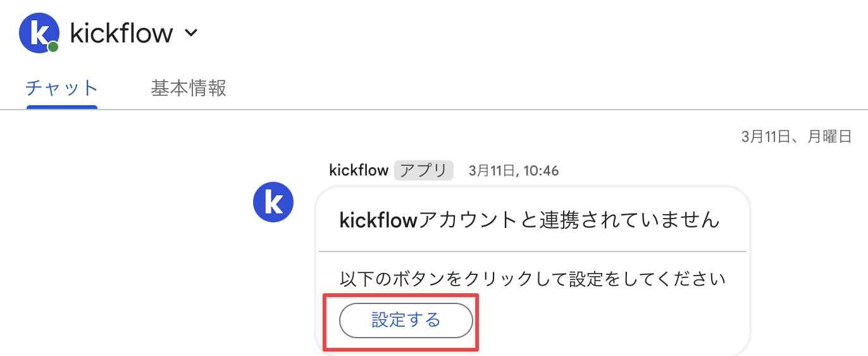Viewport: 868px width, 356px height.
Task: Click the card heading about kickflowアカウント連携
Action: point(530,220)
